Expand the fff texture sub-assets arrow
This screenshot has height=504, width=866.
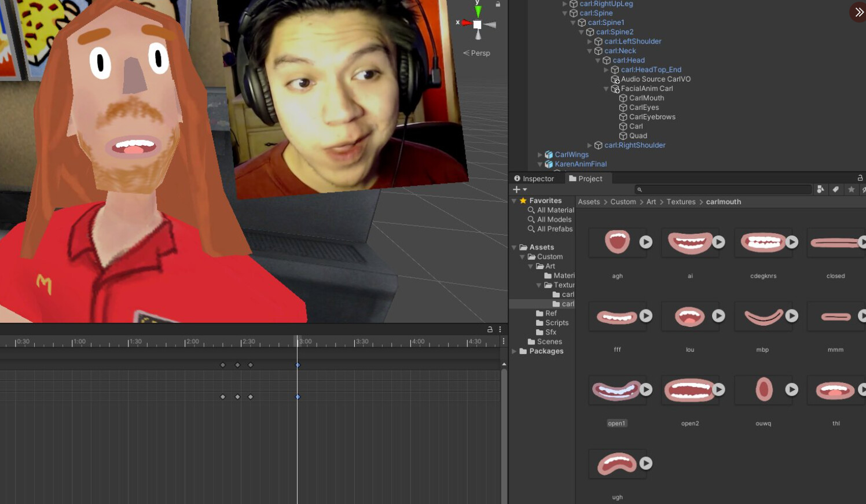[x=645, y=316]
